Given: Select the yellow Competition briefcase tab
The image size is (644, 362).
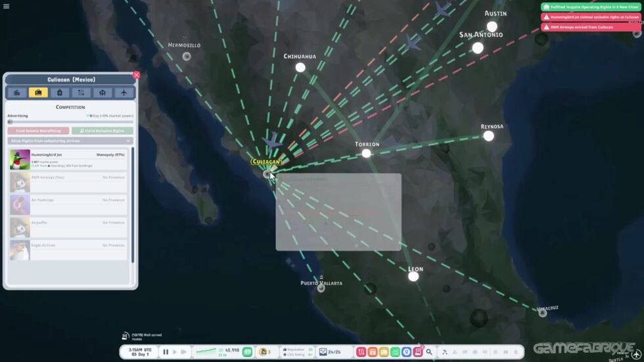Looking at the screenshot, I should click(x=38, y=93).
